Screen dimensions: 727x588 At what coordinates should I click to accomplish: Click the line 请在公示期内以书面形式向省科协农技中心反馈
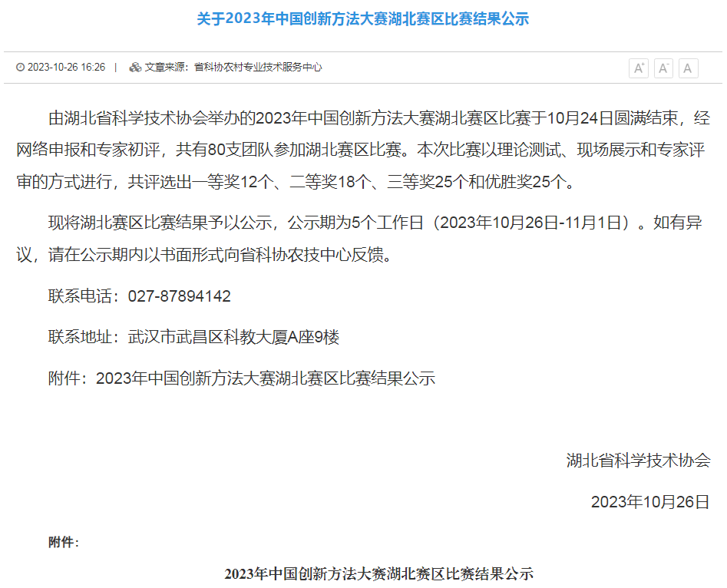tap(206, 255)
